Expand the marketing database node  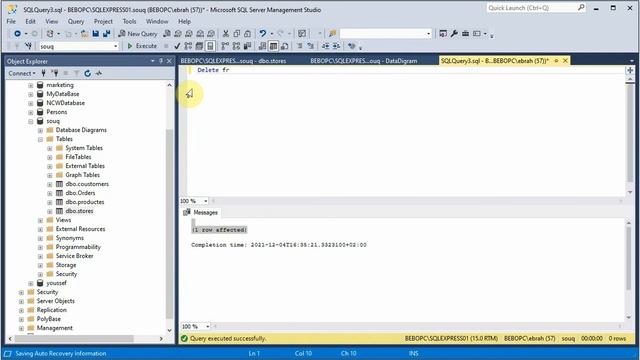pyautogui.click(x=31, y=85)
